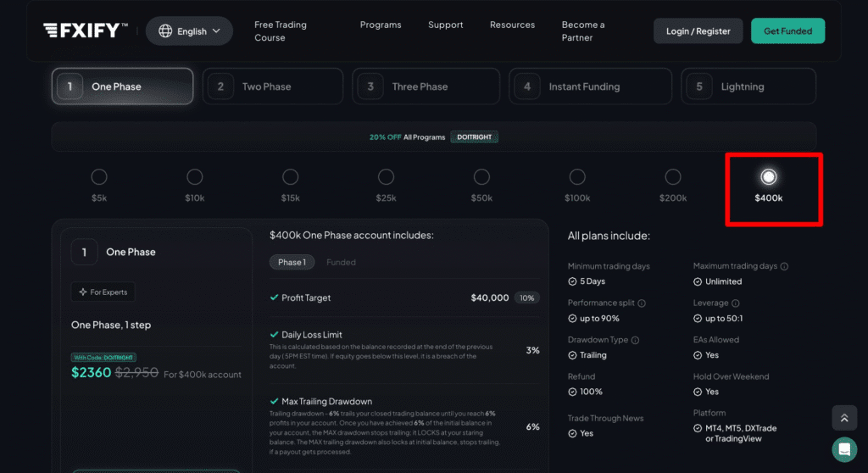868x473 pixels.
Task: Copy the DOITRIGHT promo code badge
Action: 474,136
